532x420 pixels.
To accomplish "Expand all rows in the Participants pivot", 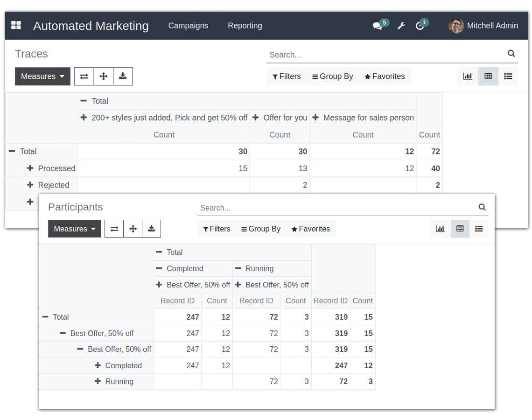I will coord(133,229).
